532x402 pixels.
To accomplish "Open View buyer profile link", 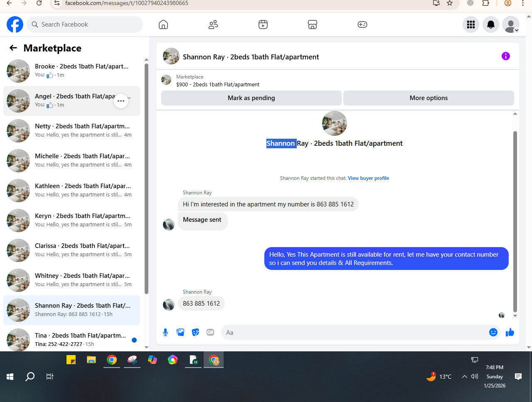I will coord(368,178).
